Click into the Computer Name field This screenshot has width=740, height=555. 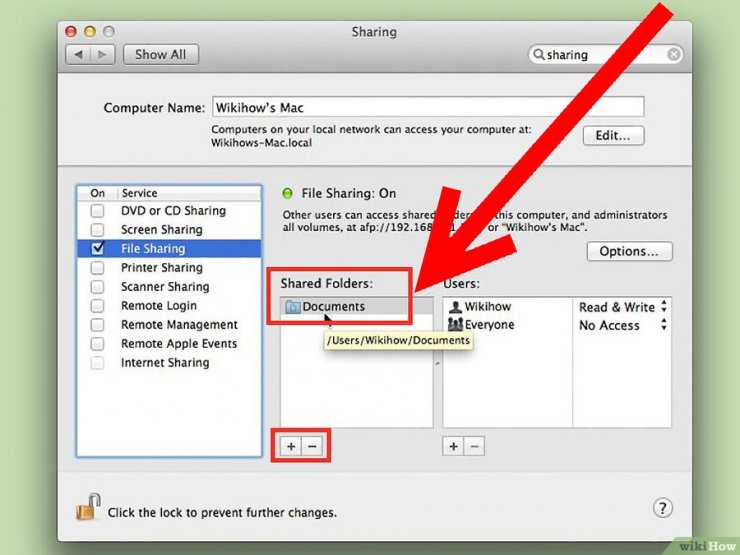428,107
